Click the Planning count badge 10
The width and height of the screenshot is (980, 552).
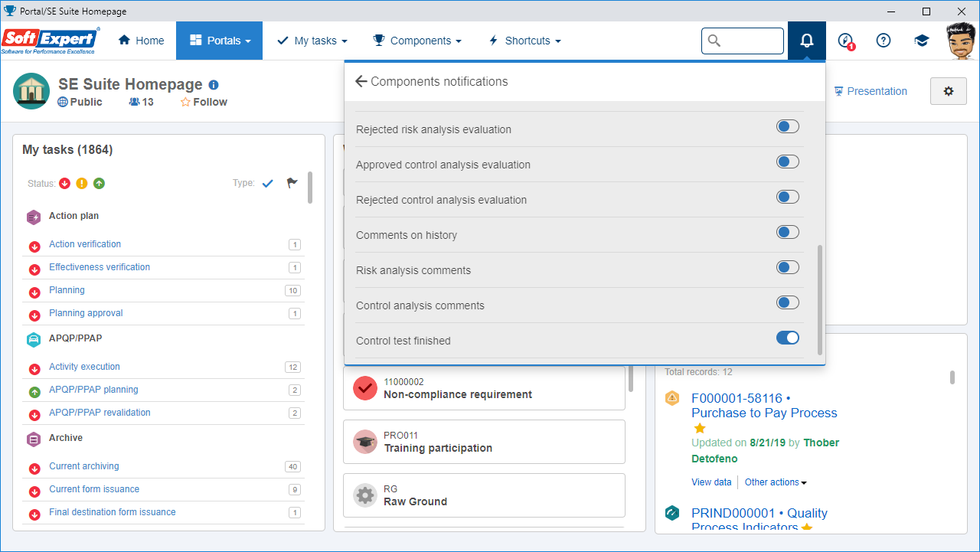coord(292,290)
